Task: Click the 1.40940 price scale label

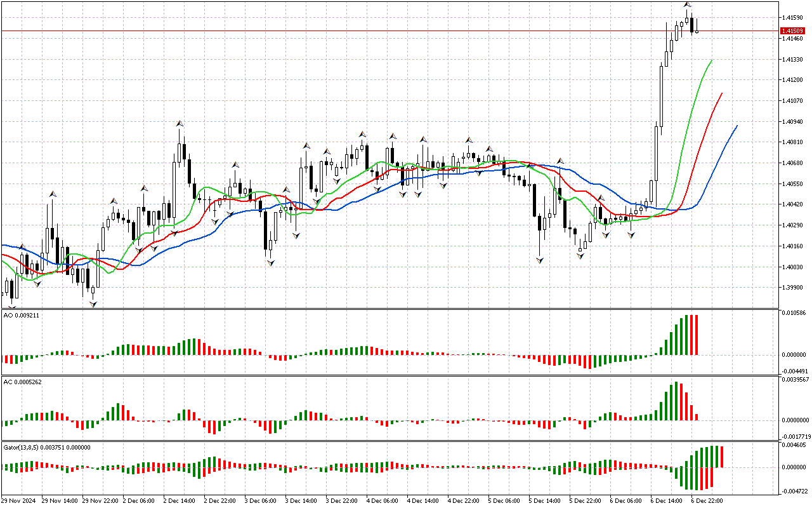Action: pos(792,122)
